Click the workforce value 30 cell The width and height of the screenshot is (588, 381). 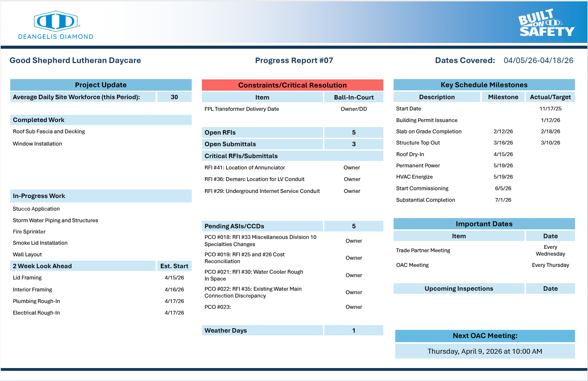(x=174, y=97)
